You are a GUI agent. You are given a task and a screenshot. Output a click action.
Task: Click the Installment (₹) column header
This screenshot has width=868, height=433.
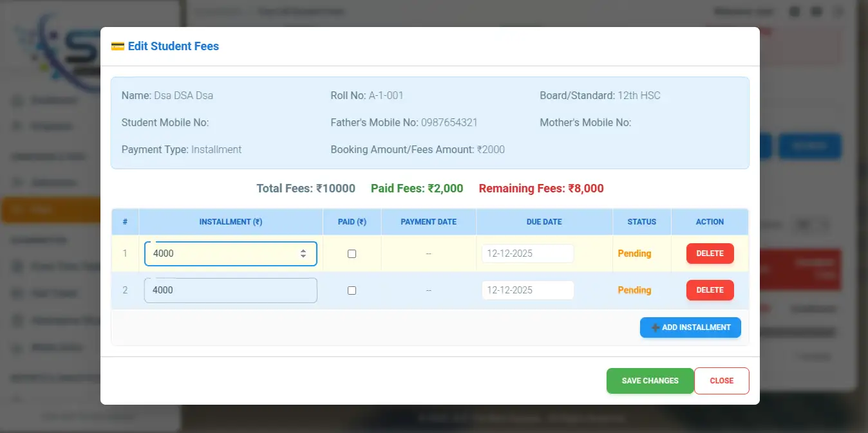[x=231, y=222]
